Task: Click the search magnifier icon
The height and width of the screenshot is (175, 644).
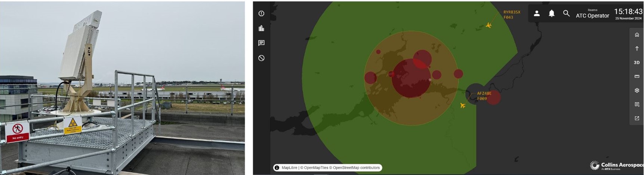Action: 566,13
